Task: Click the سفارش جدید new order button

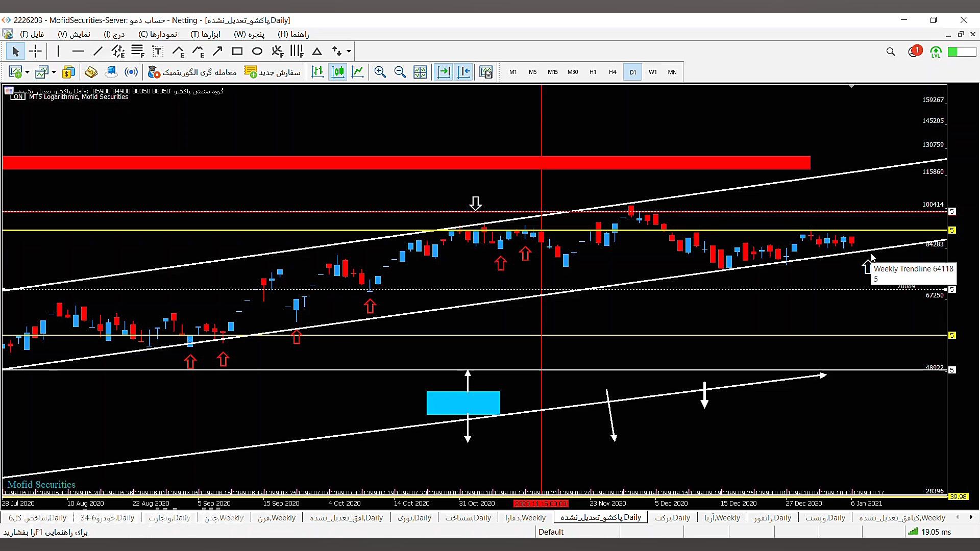Action: [273, 72]
